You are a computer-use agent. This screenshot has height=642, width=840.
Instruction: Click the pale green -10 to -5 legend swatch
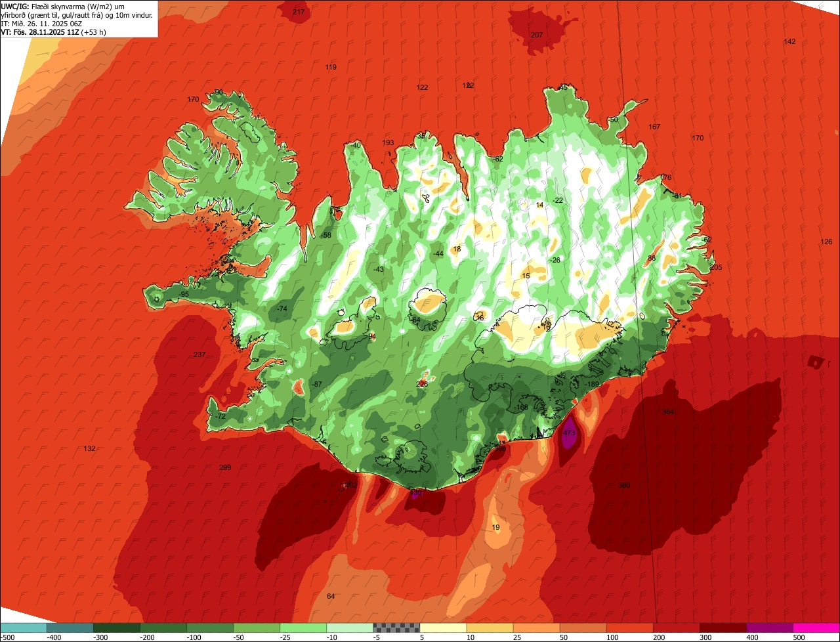(x=349, y=628)
